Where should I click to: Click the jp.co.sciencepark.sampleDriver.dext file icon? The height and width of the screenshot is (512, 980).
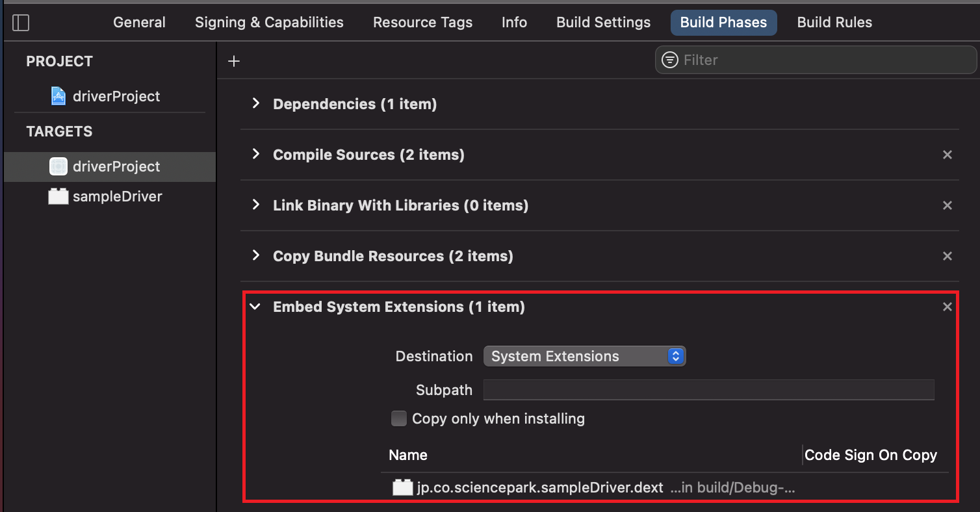pyautogui.click(x=403, y=487)
